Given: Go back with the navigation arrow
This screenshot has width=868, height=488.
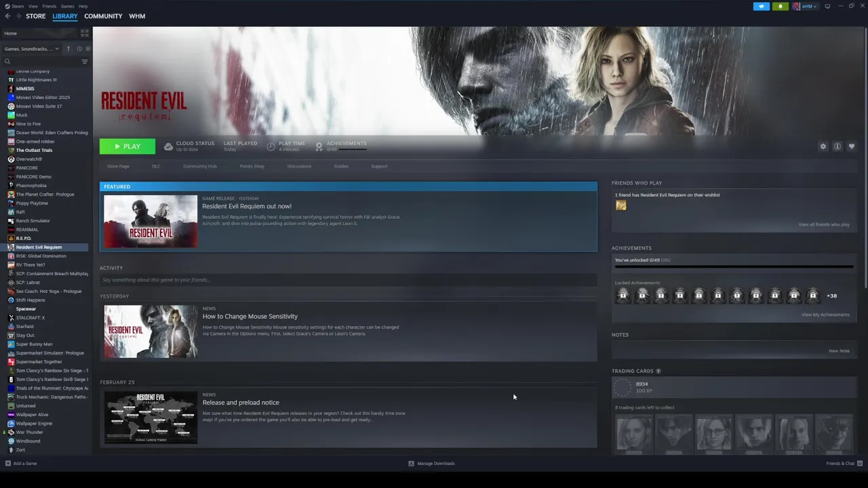Looking at the screenshot, I should (x=7, y=16).
